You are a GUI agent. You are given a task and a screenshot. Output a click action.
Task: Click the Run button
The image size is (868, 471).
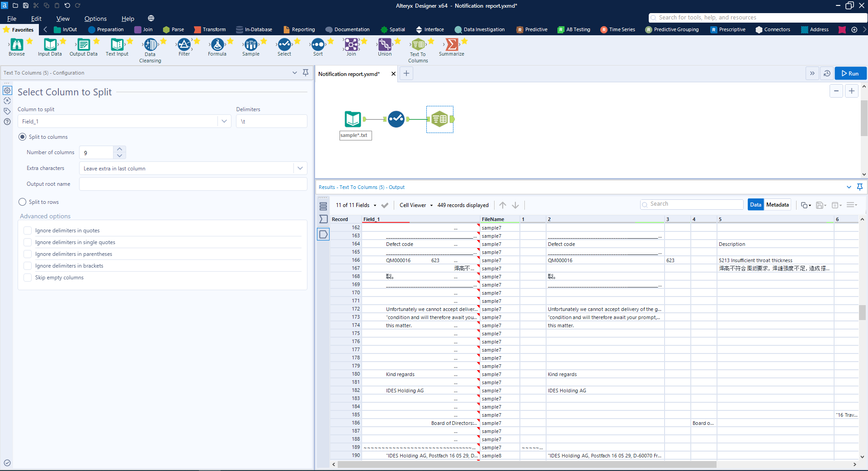pos(850,73)
